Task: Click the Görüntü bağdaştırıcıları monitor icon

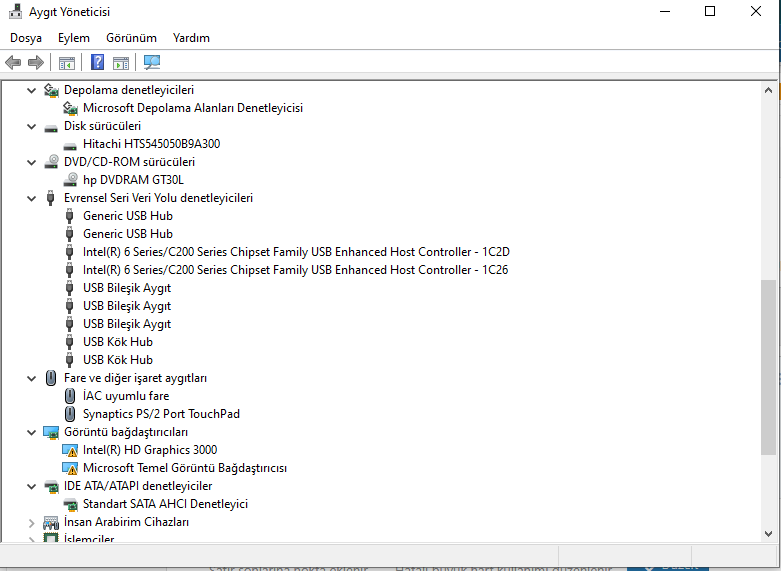Action: (x=51, y=432)
